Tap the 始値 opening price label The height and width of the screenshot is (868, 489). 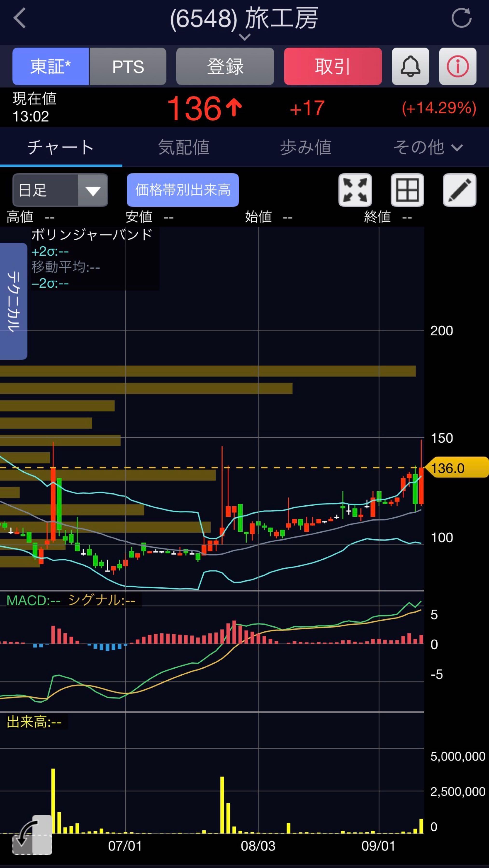tap(258, 217)
